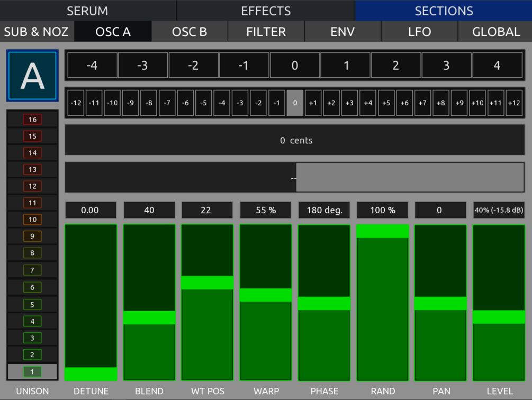Set semitone to -3
This screenshot has width=532, height=400.
click(x=240, y=103)
